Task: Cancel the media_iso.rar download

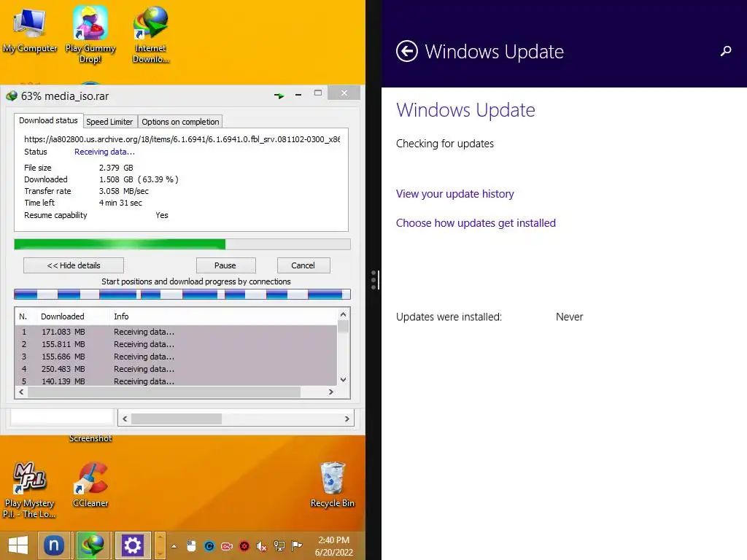Action: [x=303, y=265]
